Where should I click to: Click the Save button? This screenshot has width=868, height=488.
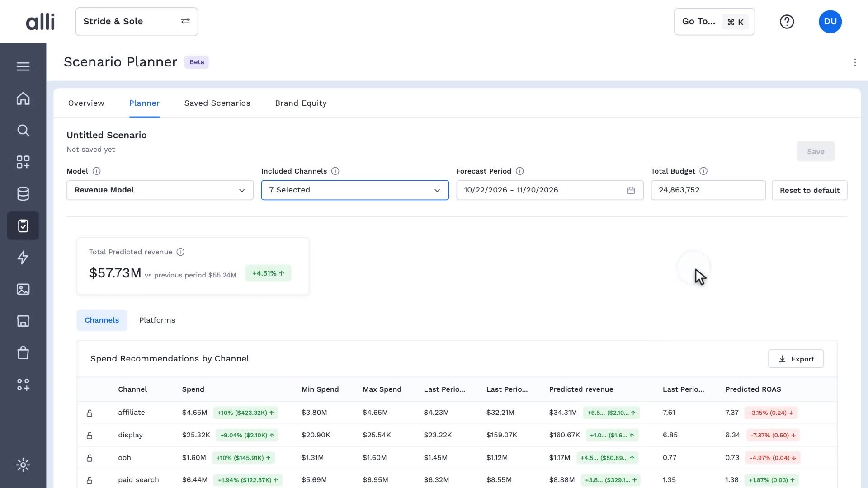[x=816, y=151]
